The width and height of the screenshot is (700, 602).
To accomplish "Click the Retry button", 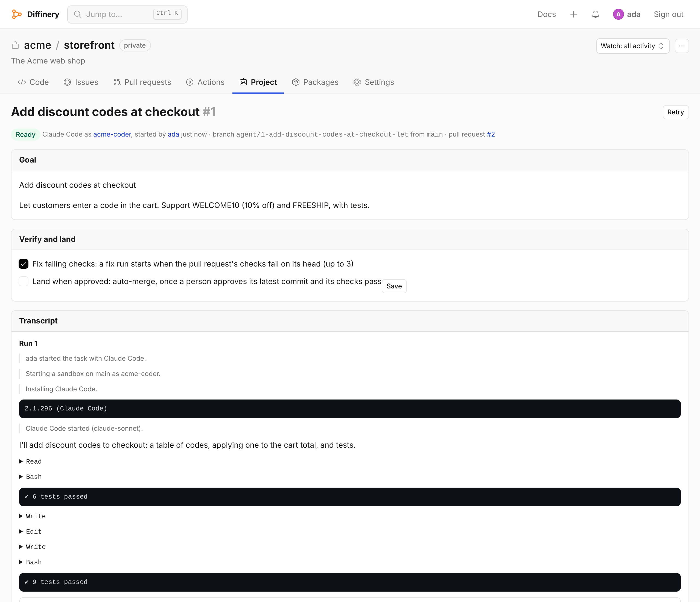I will [675, 112].
